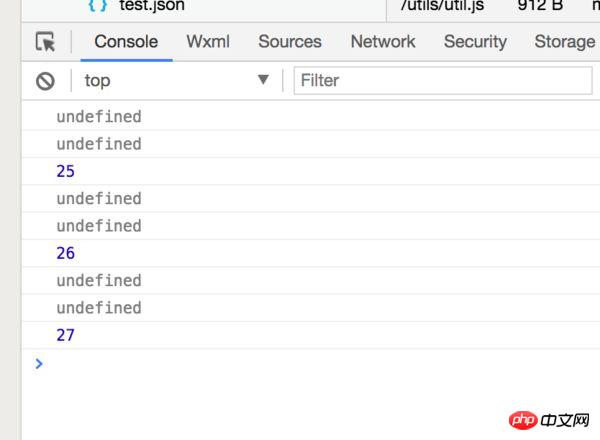Click the logged value 25

[x=65, y=171]
